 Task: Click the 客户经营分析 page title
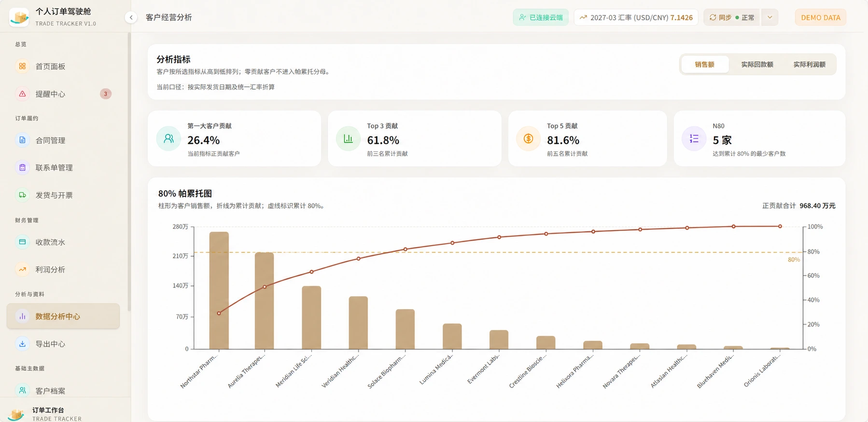point(168,17)
